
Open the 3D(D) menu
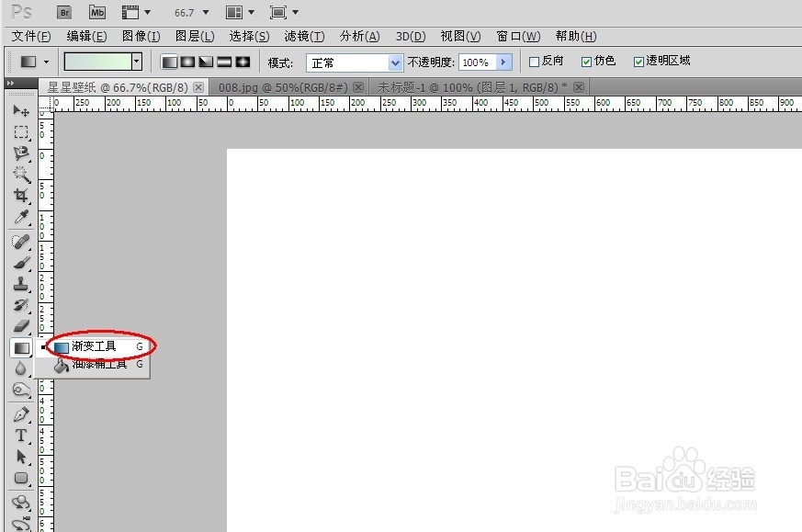[411, 37]
